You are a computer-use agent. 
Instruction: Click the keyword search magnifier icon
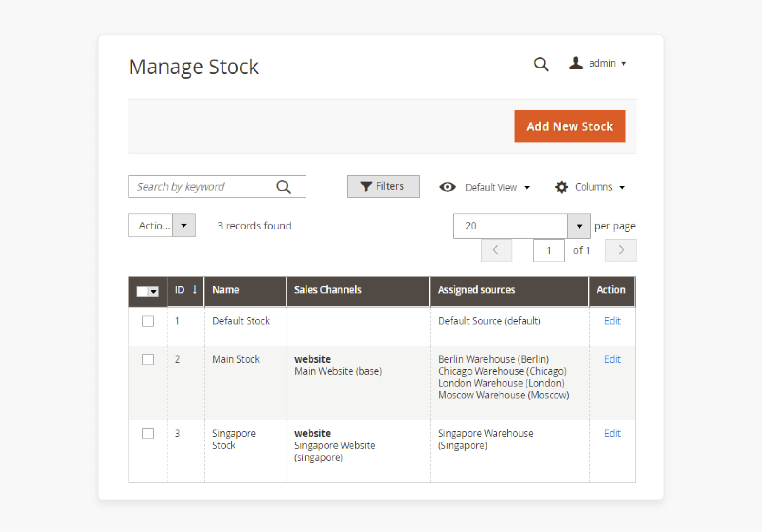(x=283, y=187)
